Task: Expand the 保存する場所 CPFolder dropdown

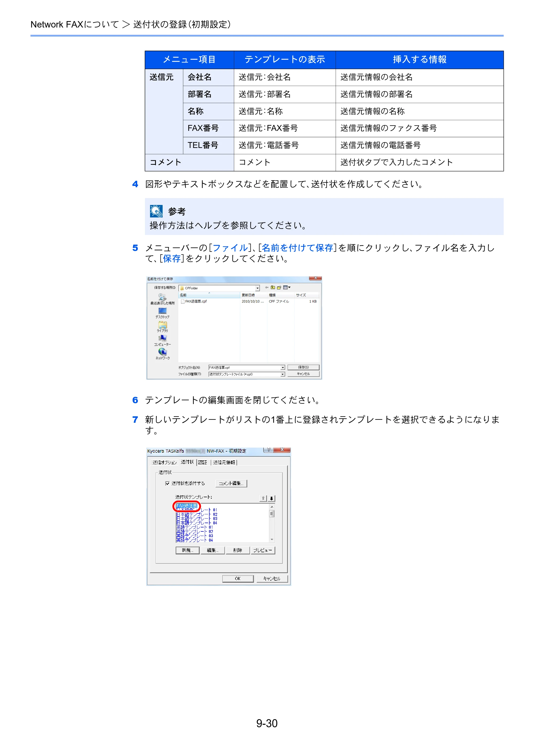Action: pos(257,288)
